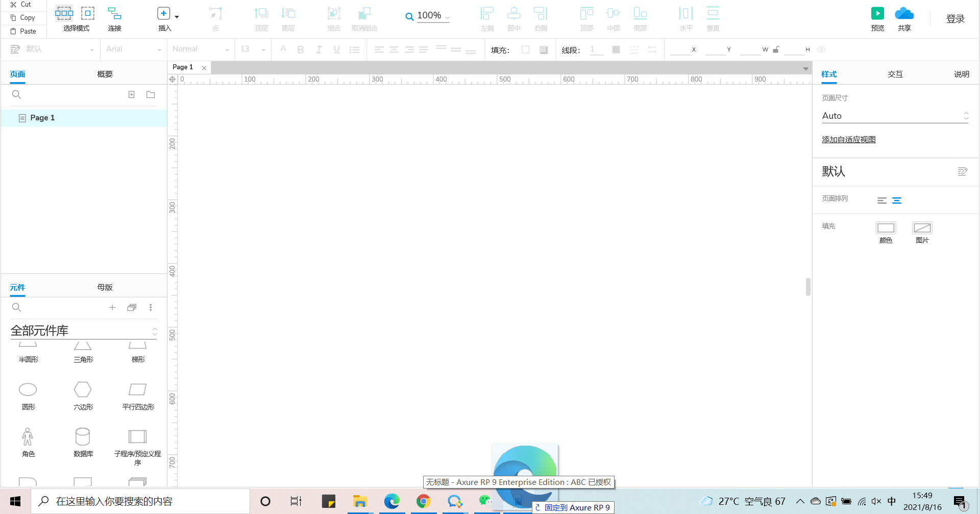Click the Insert (插入) plus icon

pyautogui.click(x=163, y=14)
